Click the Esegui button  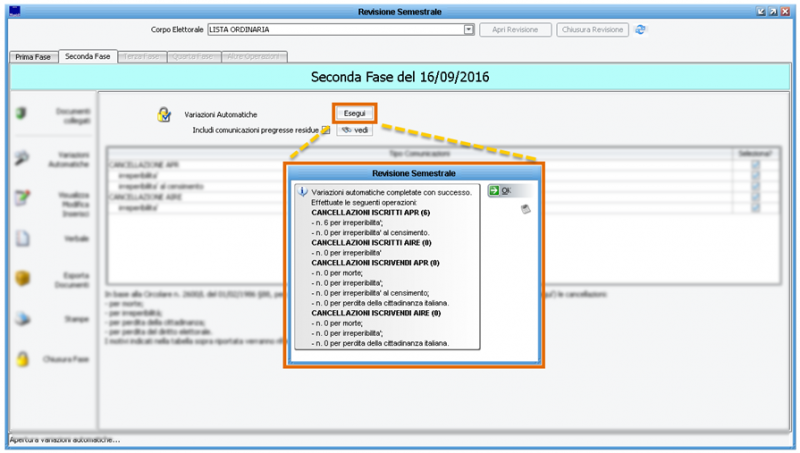coord(355,113)
